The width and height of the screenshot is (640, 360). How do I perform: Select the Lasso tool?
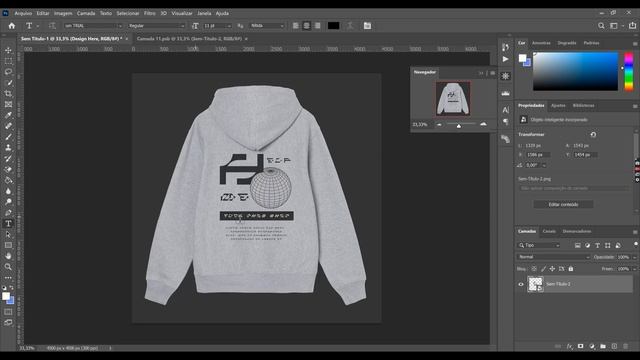pyautogui.click(x=8, y=72)
